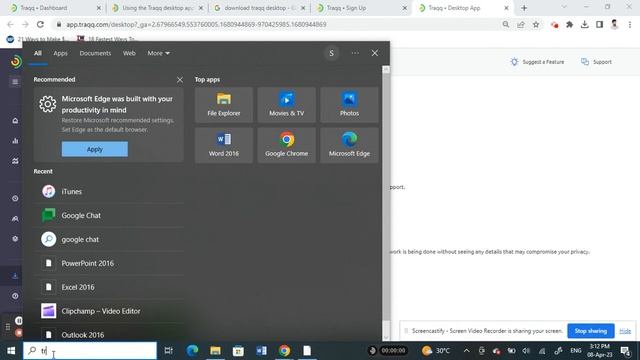The image size is (640, 360).
Task: Switch to the Documents search tab
Action: tap(95, 53)
